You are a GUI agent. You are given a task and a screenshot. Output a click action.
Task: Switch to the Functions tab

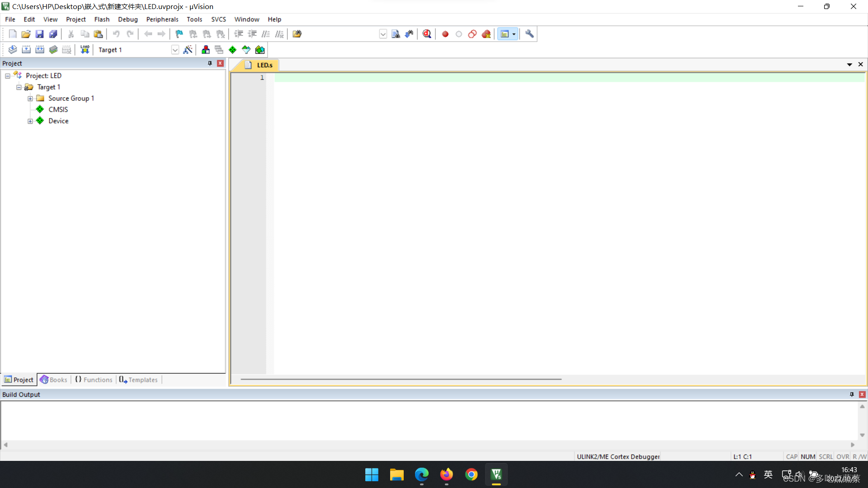coord(94,380)
